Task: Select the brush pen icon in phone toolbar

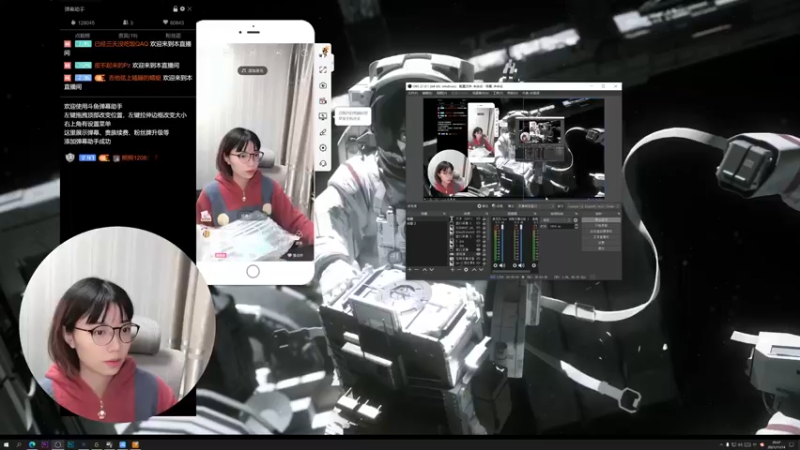Action: click(x=323, y=132)
